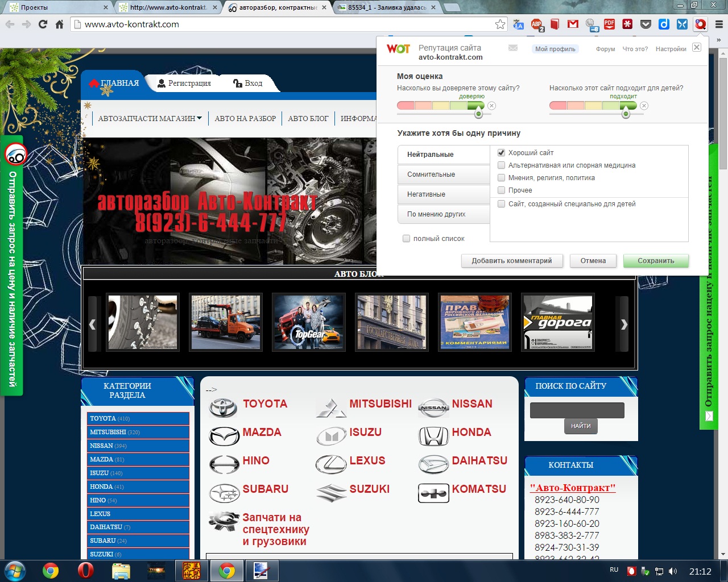This screenshot has height=582, width=728.
Task: Open the 'По мнению других' tab
Action: pos(444,214)
